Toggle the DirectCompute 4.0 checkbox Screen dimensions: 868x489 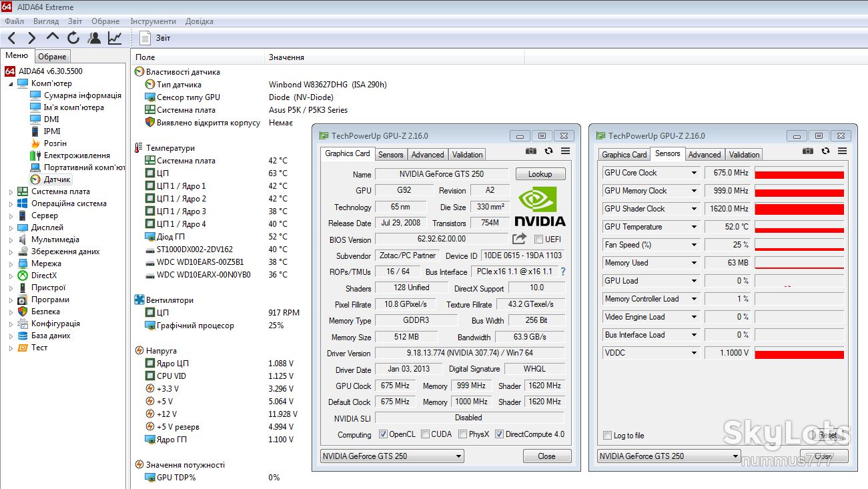click(499, 434)
